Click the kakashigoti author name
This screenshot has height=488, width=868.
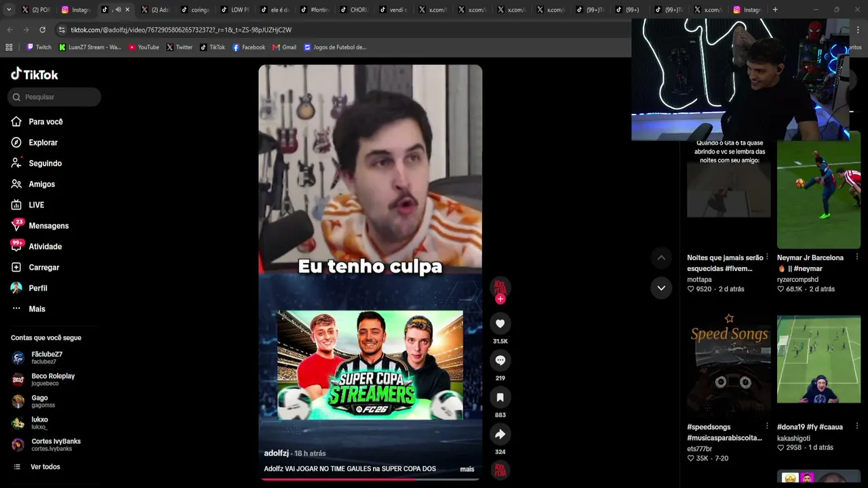click(793, 438)
